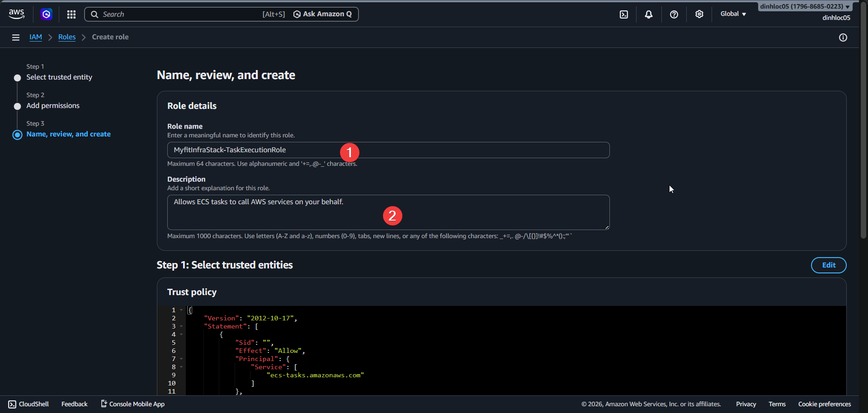The width and height of the screenshot is (868, 413).
Task: Open the AWS services grid icon
Action: pyautogui.click(x=71, y=14)
